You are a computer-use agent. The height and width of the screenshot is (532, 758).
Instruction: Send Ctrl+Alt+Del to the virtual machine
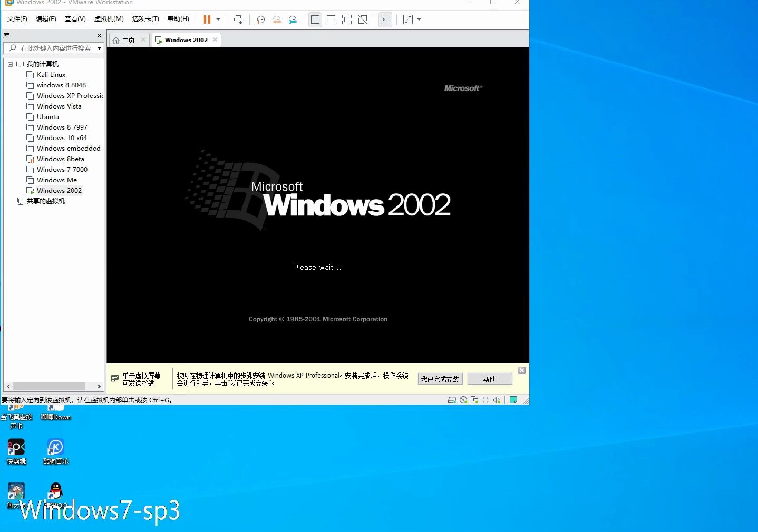pos(238,19)
